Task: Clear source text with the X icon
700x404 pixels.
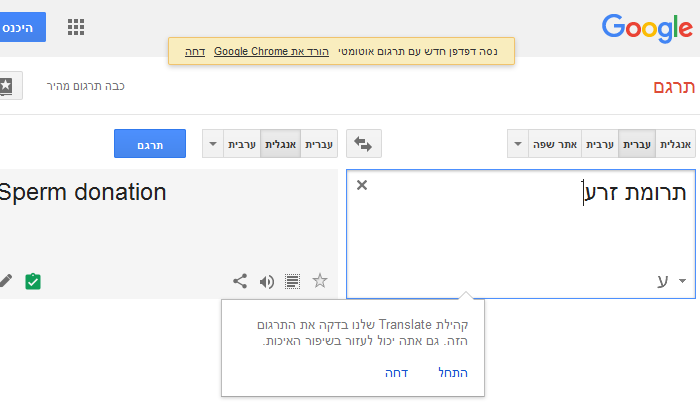Action: tap(362, 185)
